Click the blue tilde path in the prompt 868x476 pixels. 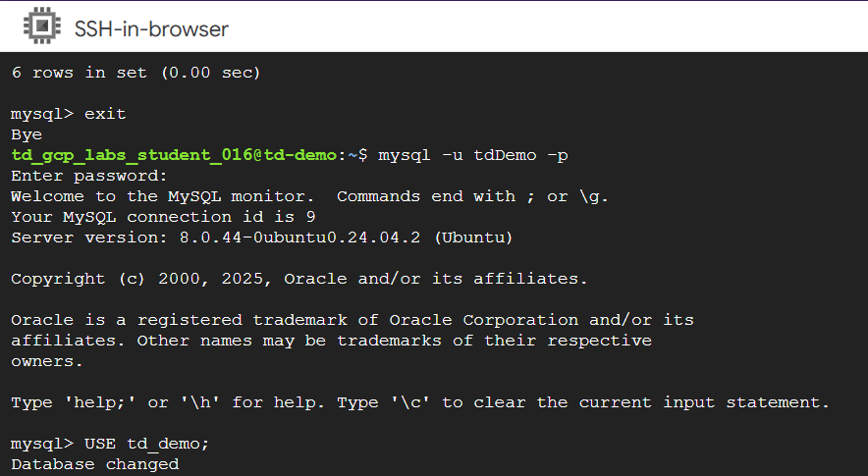point(353,155)
